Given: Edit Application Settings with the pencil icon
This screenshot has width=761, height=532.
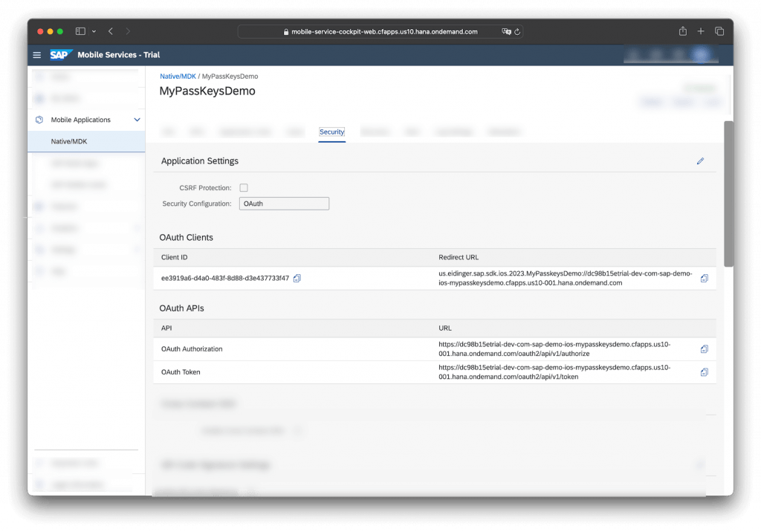Looking at the screenshot, I should 700,160.
